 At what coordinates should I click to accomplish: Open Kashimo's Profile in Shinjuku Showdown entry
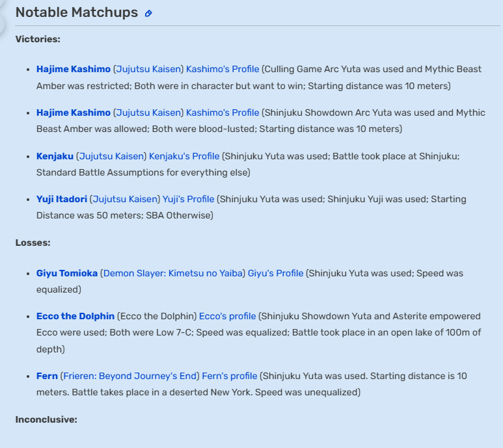pos(223,112)
